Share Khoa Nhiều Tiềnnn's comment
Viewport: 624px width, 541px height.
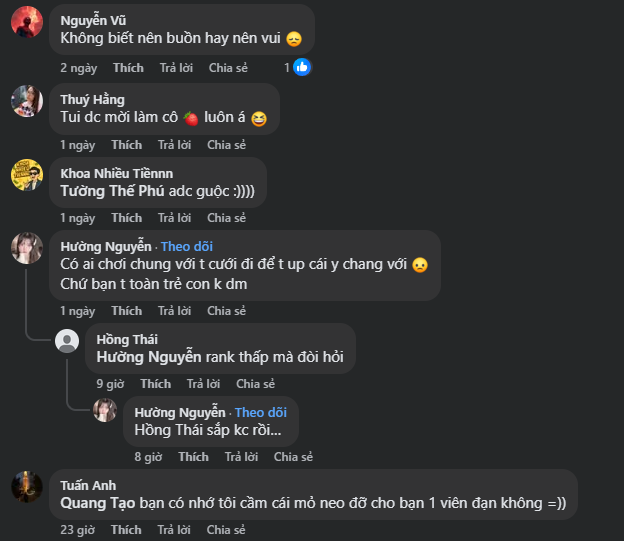227,218
